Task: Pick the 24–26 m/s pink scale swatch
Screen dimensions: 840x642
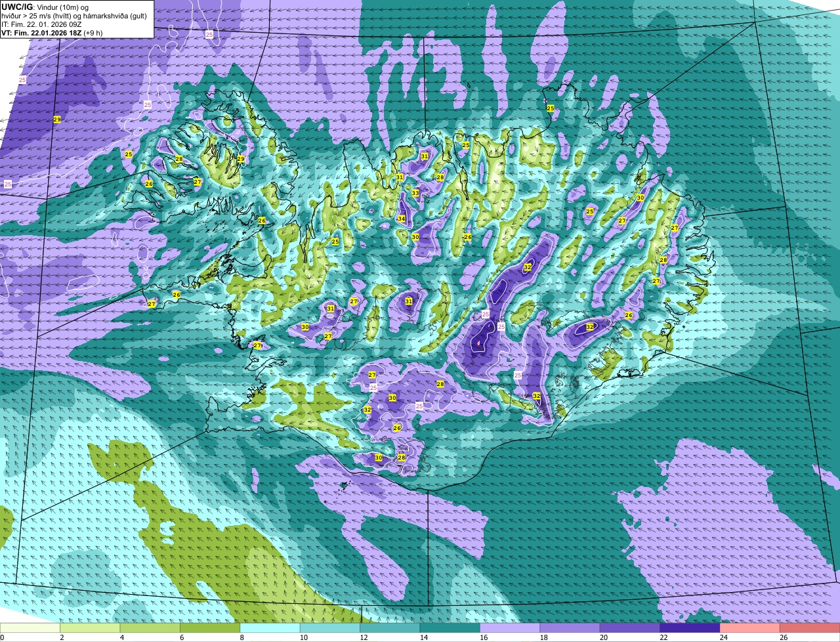Action: [x=750, y=628]
